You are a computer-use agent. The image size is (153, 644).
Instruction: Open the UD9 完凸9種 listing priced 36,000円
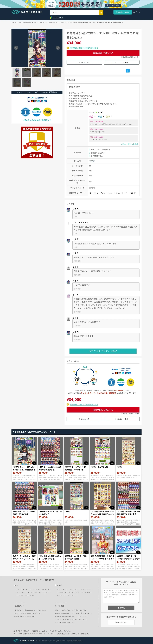pyautogui.click(x=102, y=548)
